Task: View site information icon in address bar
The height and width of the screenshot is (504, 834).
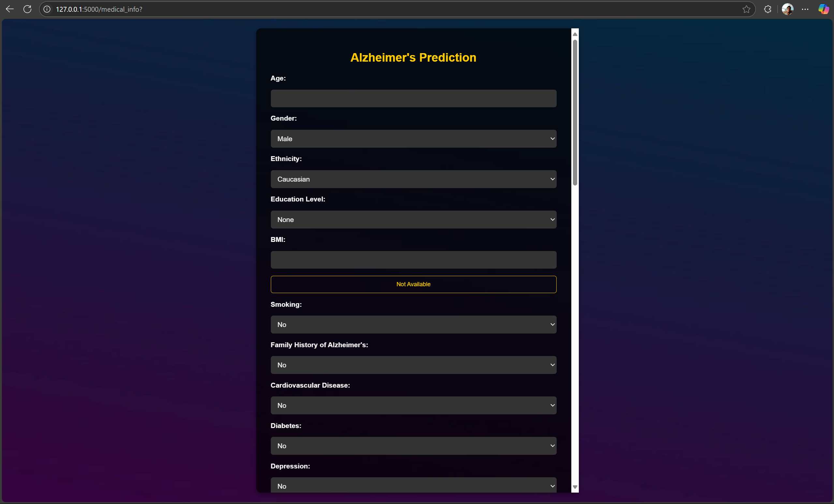Action: pyautogui.click(x=47, y=9)
